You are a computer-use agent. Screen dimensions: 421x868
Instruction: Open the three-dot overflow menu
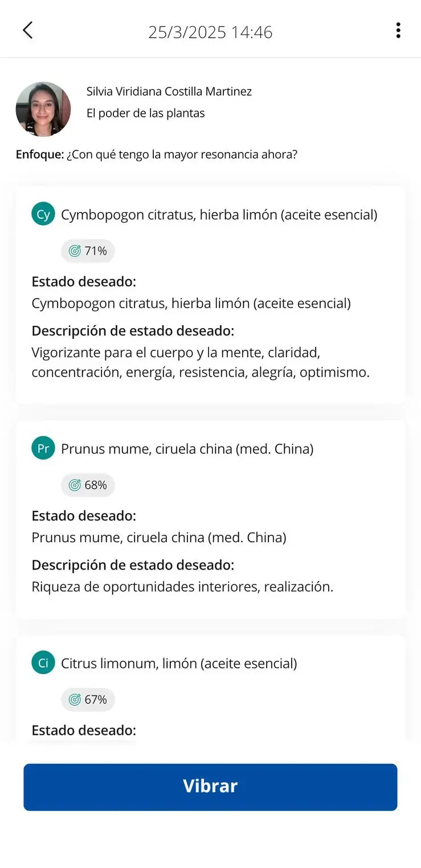398,30
